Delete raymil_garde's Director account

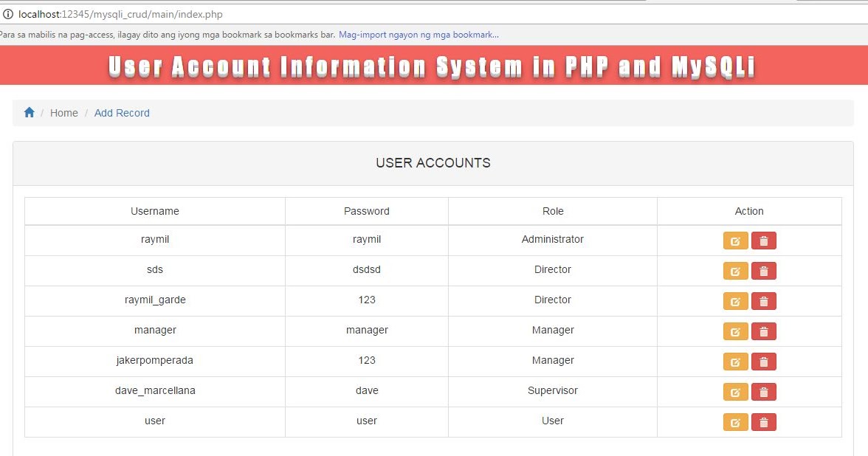(764, 300)
